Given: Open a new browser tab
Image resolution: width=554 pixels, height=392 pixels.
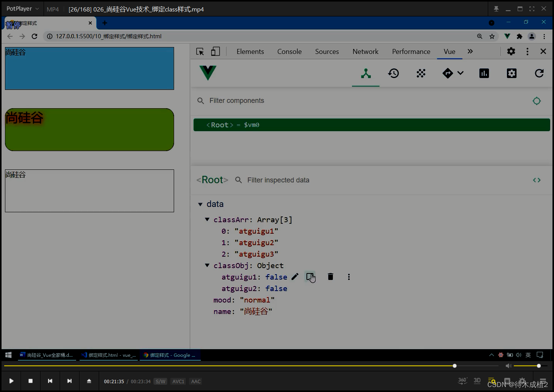Looking at the screenshot, I should pyautogui.click(x=104, y=23).
